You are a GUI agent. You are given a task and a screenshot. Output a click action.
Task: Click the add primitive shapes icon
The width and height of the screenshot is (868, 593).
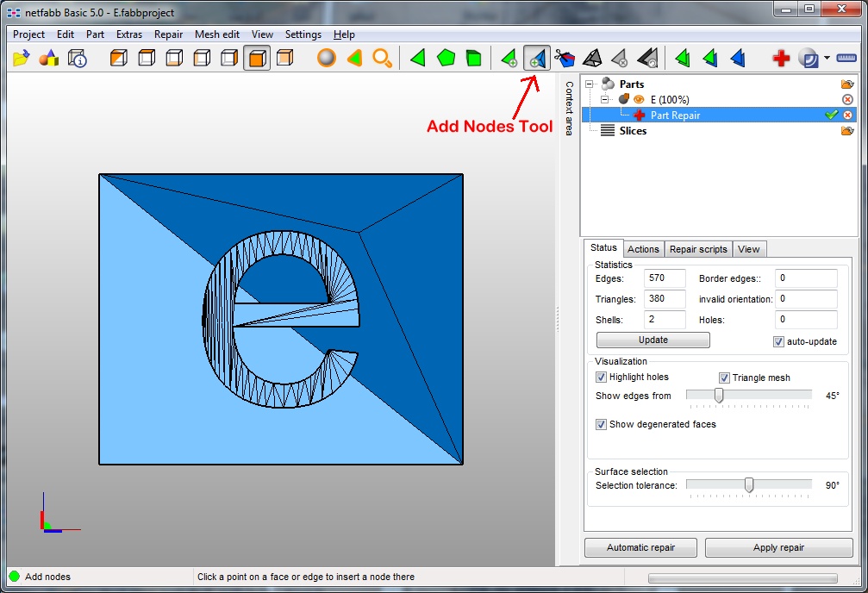coord(49,58)
